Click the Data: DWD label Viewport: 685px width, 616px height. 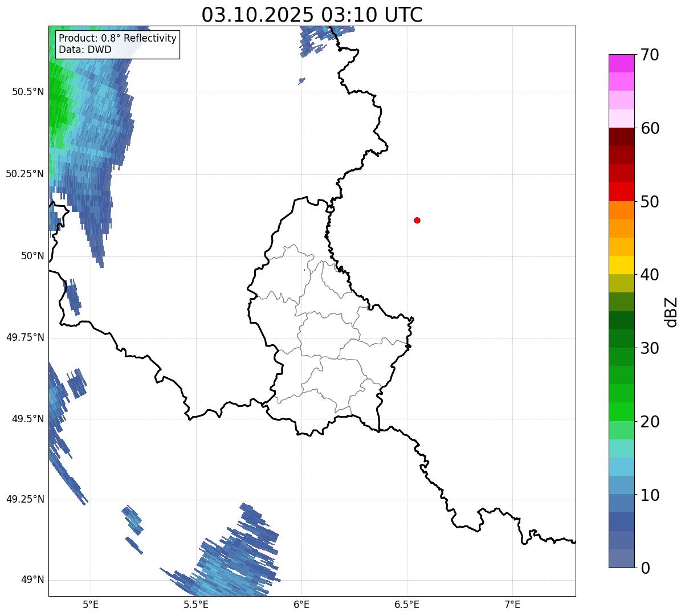coord(85,50)
